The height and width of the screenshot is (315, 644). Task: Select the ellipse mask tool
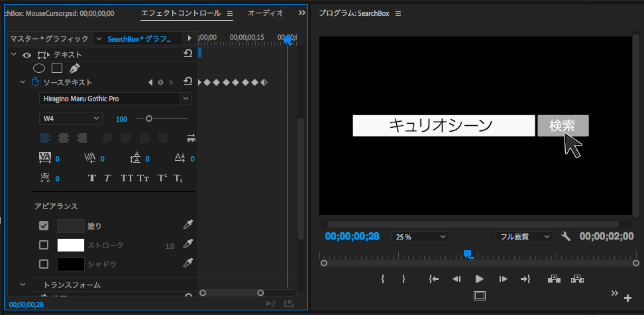click(39, 68)
